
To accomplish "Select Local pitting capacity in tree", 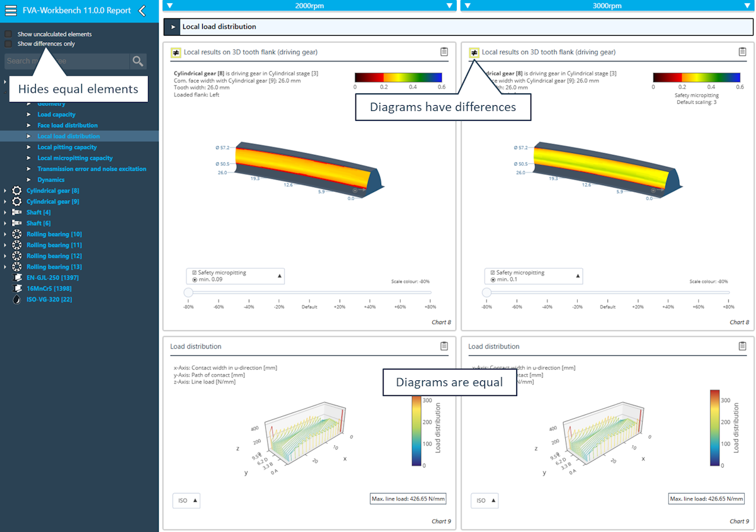I will click(67, 147).
